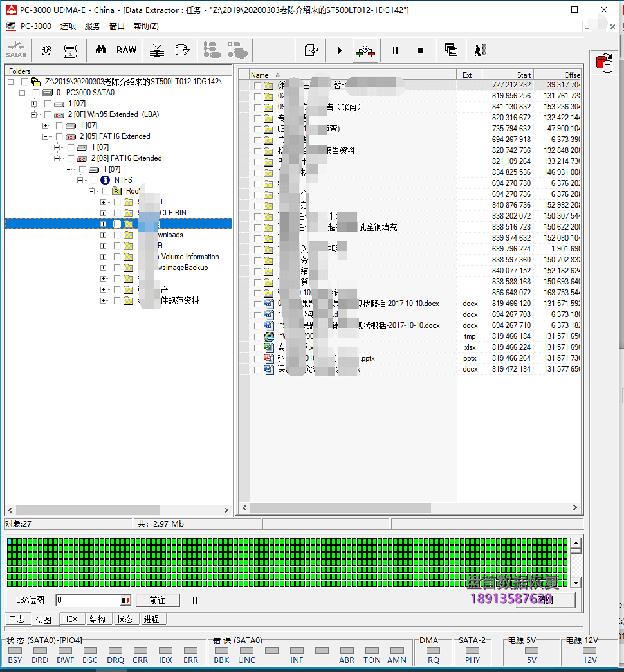Open the 服务 menu
This screenshot has height=672, width=624.
click(x=92, y=26)
